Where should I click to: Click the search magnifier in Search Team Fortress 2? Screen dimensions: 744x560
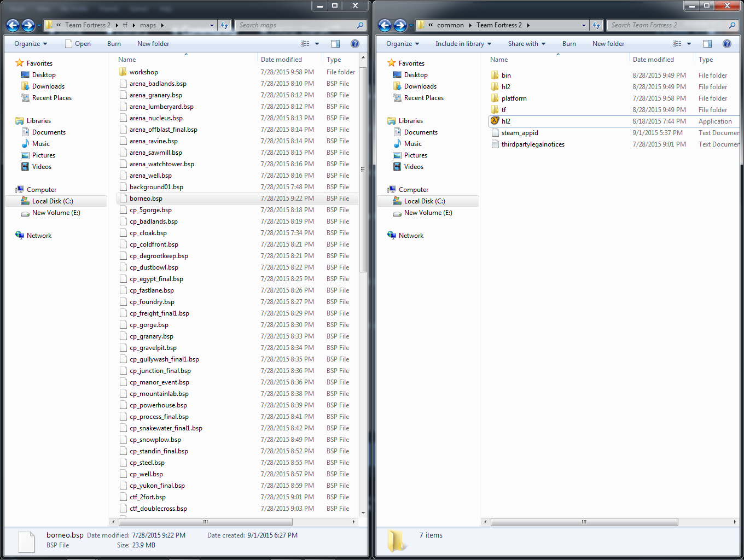coord(732,25)
